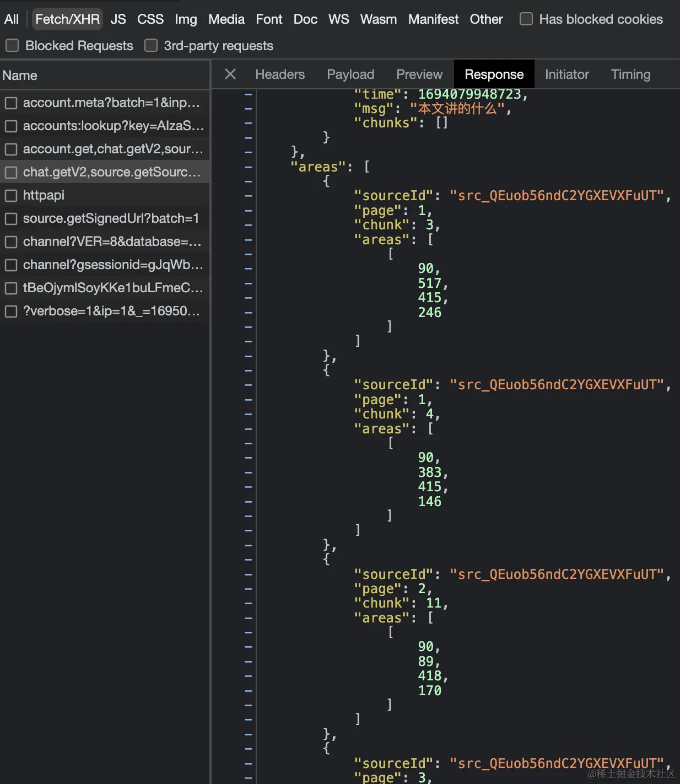This screenshot has height=784, width=680.
Task: Click the "chunks": [] line
Action: (401, 123)
